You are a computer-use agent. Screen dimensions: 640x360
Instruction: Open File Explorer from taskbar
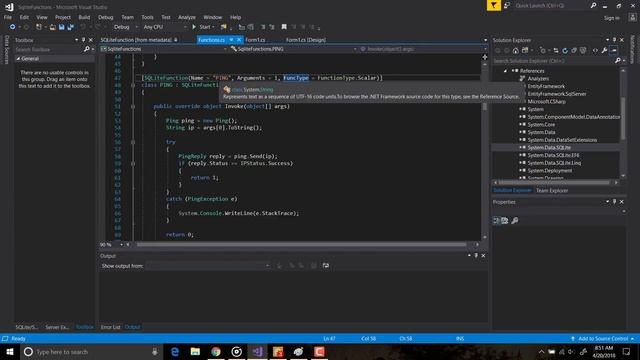click(x=195, y=352)
